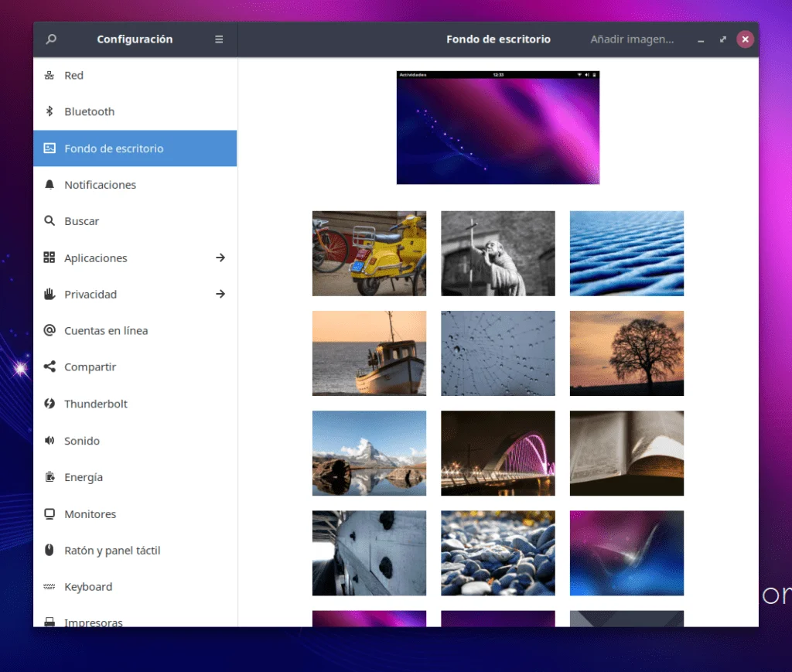Open the Monitores settings panel

click(135, 514)
